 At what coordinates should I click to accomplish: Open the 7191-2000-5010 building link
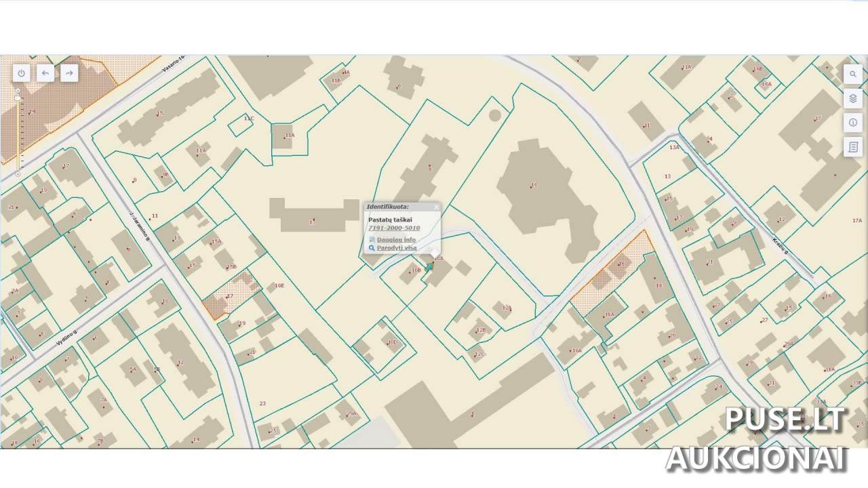click(393, 228)
